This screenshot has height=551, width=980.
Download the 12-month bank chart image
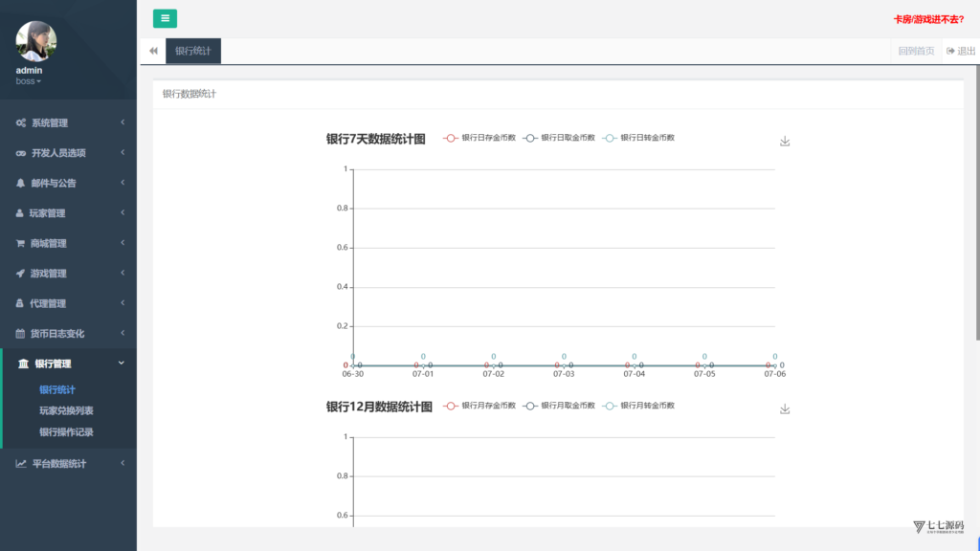click(x=785, y=409)
